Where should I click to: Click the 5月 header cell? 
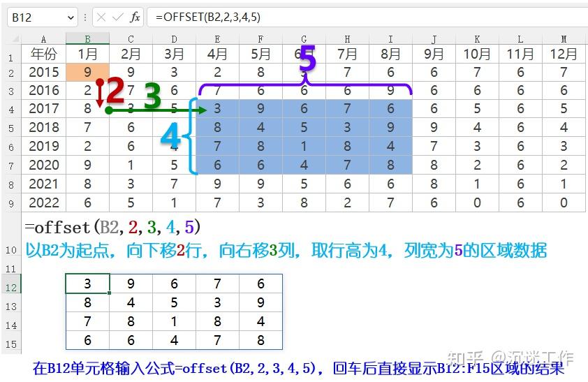tap(260, 54)
